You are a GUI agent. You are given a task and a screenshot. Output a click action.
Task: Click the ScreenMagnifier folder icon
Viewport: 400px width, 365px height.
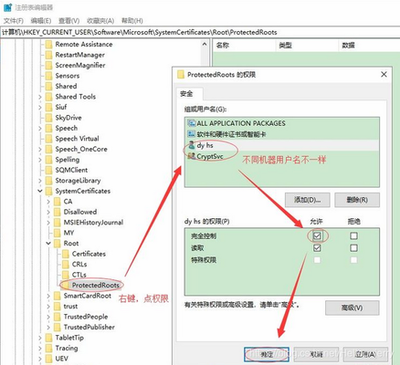[x=49, y=65]
